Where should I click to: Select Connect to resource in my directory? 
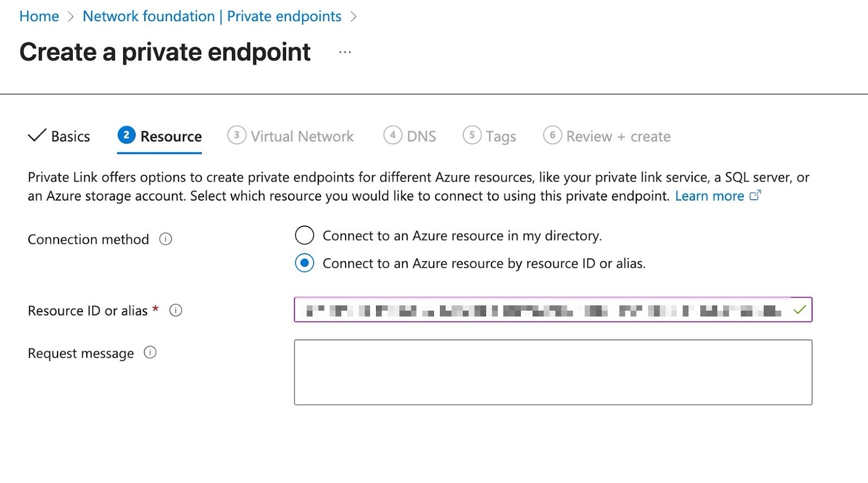coord(304,236)
